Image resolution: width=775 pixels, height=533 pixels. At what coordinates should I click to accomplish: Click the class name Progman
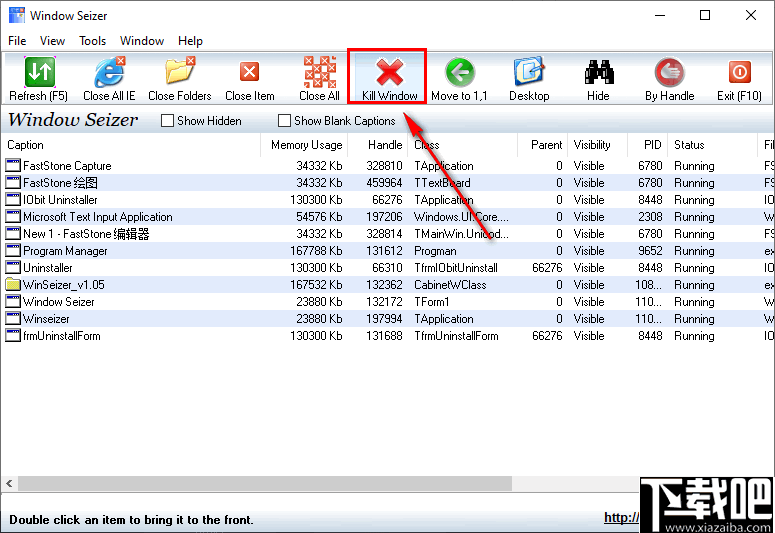pyautogui.click(x=435, y=251)
